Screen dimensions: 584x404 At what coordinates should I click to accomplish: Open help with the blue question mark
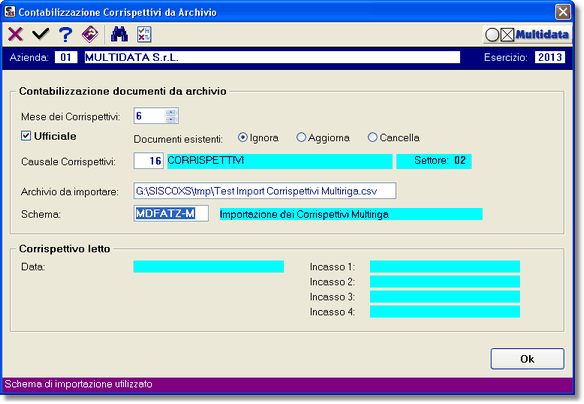point(66,34)
